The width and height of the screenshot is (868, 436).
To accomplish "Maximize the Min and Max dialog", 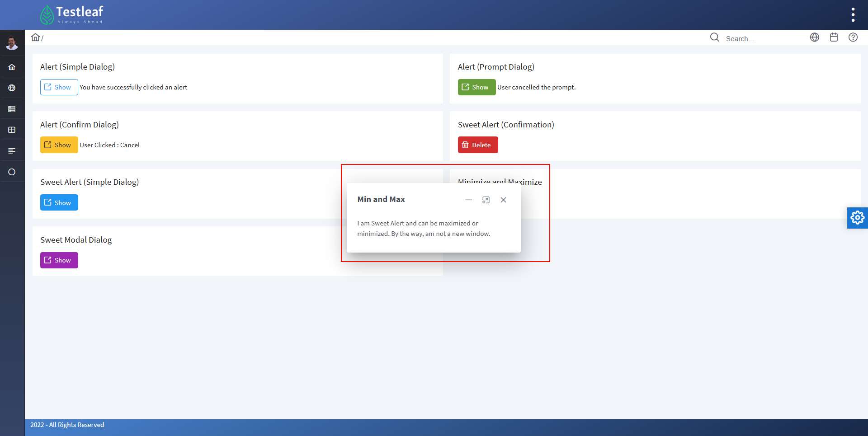I will tap(486, 200).
